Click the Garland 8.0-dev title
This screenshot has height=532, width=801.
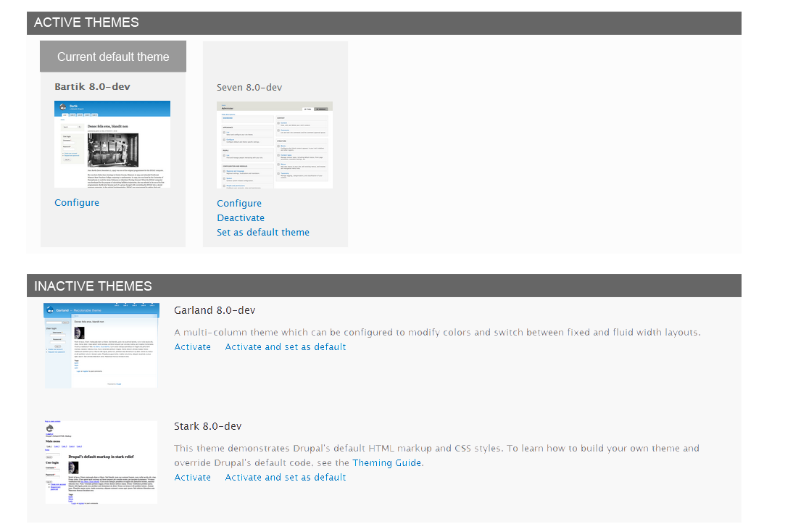pos(215,310)
